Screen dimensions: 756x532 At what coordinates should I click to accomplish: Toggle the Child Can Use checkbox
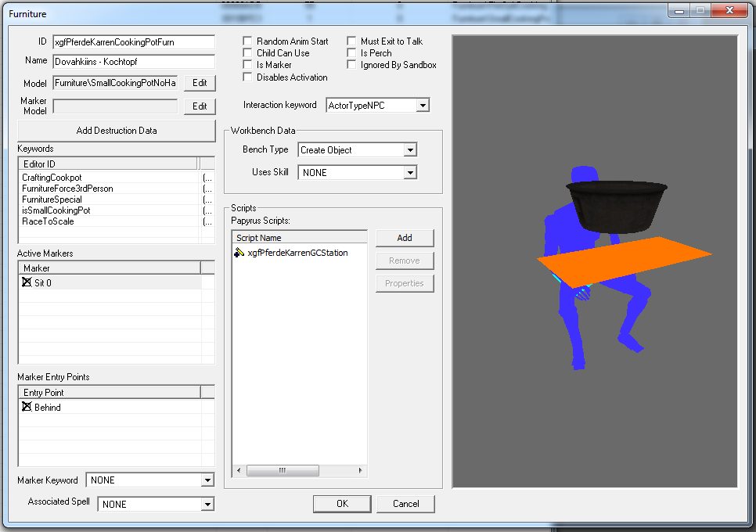click(248, 53)
